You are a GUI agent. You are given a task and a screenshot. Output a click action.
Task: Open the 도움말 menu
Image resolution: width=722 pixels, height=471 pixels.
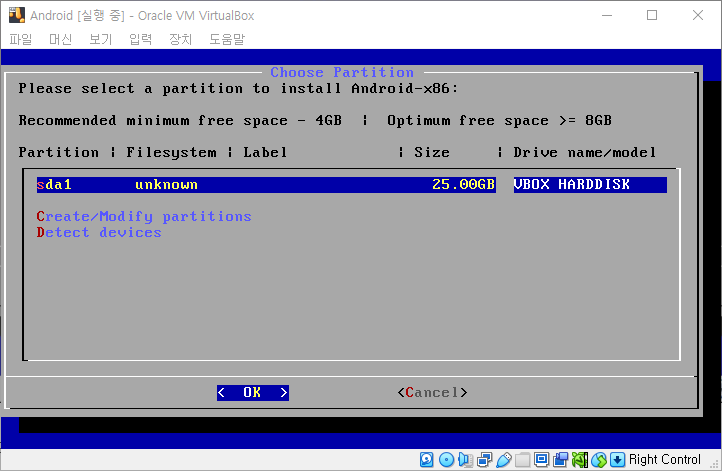point(227,39)
